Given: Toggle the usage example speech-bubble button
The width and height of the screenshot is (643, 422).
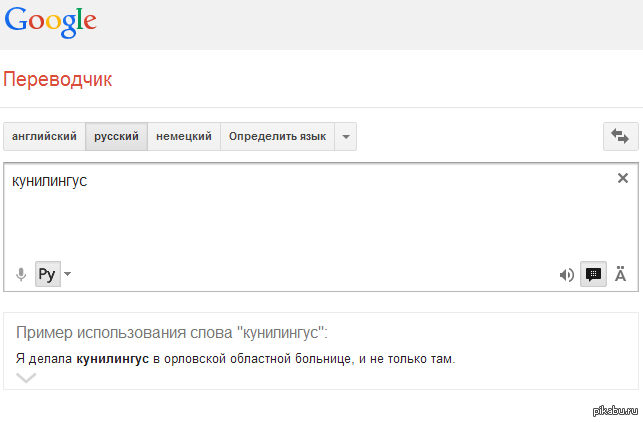Looking at the screenshot, I should pyautogui.click(x=594, y=275).
